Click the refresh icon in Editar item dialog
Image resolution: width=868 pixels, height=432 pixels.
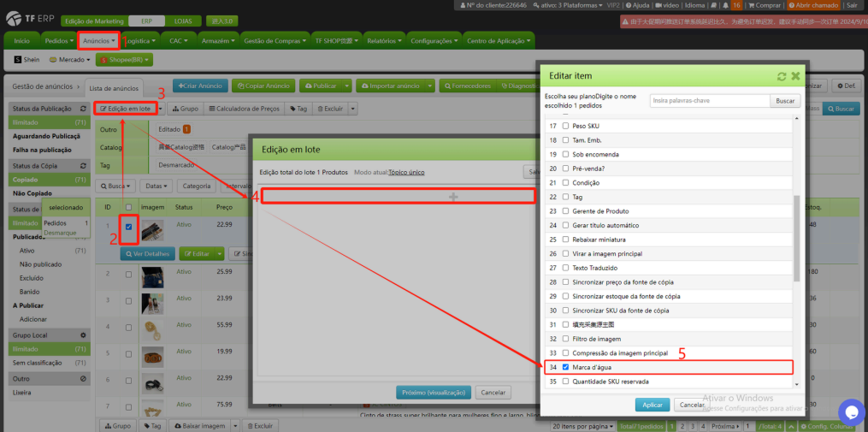point(781,76)
